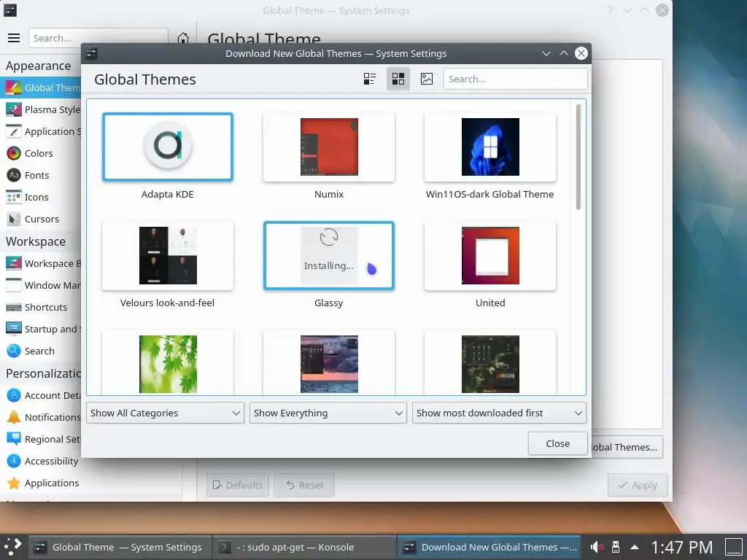Click the System Settings sidebar search field
747x560 pixels.
pos(98,38)
